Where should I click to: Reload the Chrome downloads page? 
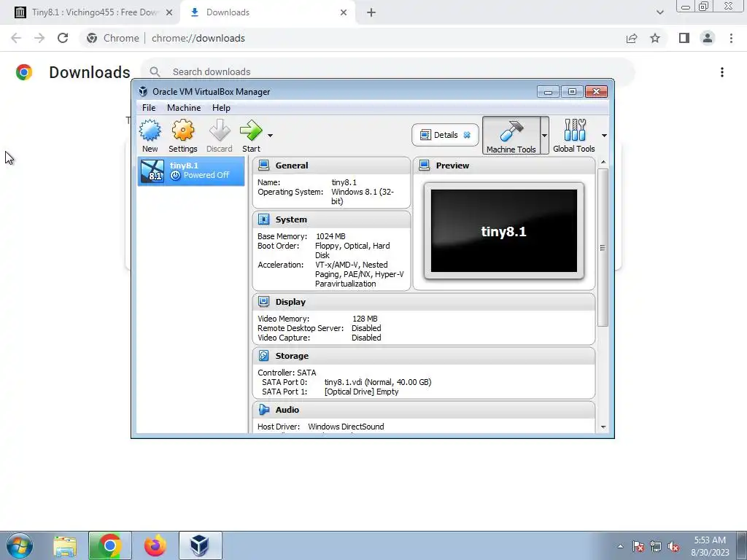[x=63, y=38]
